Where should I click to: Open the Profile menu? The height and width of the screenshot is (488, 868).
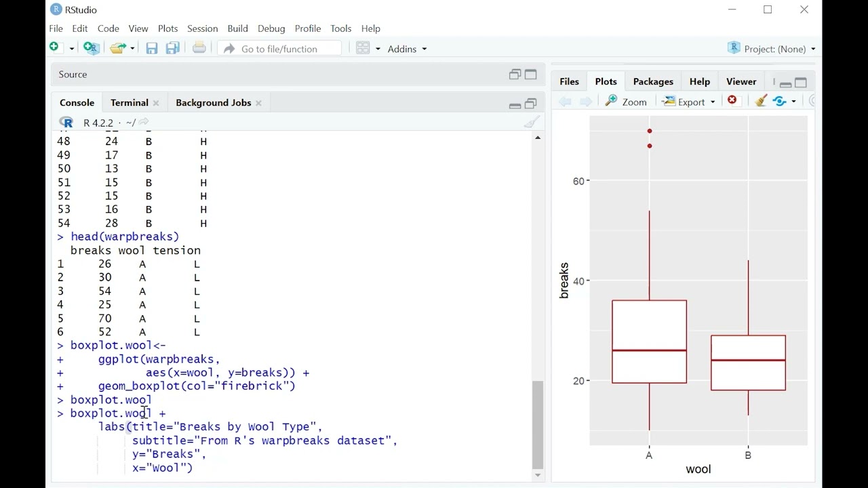(x=308, y=28)
